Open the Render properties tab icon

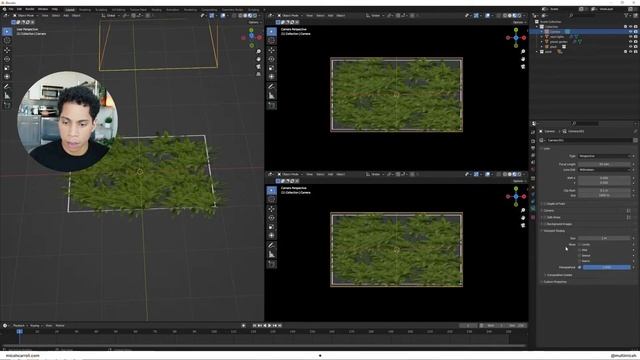[533, 141]
